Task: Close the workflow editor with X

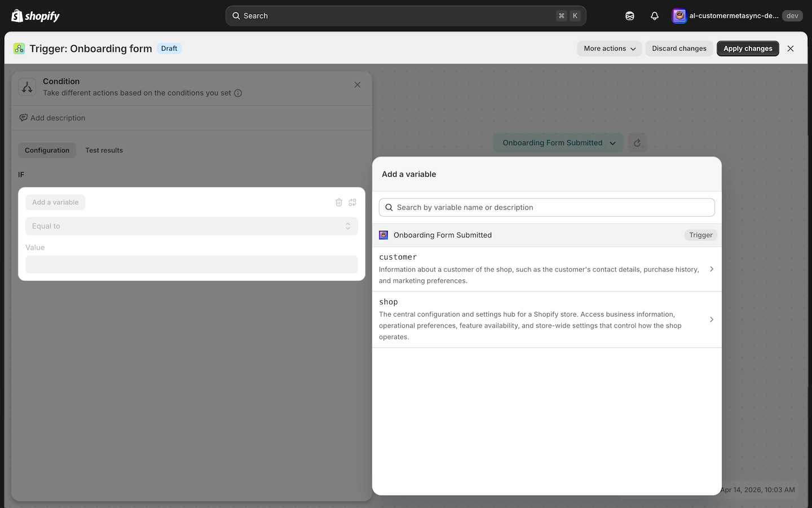Action: tap(791, 49)
